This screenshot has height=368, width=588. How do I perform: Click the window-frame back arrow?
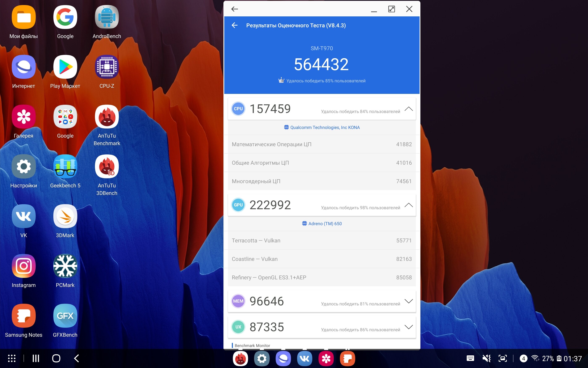(x=235, y=9)
